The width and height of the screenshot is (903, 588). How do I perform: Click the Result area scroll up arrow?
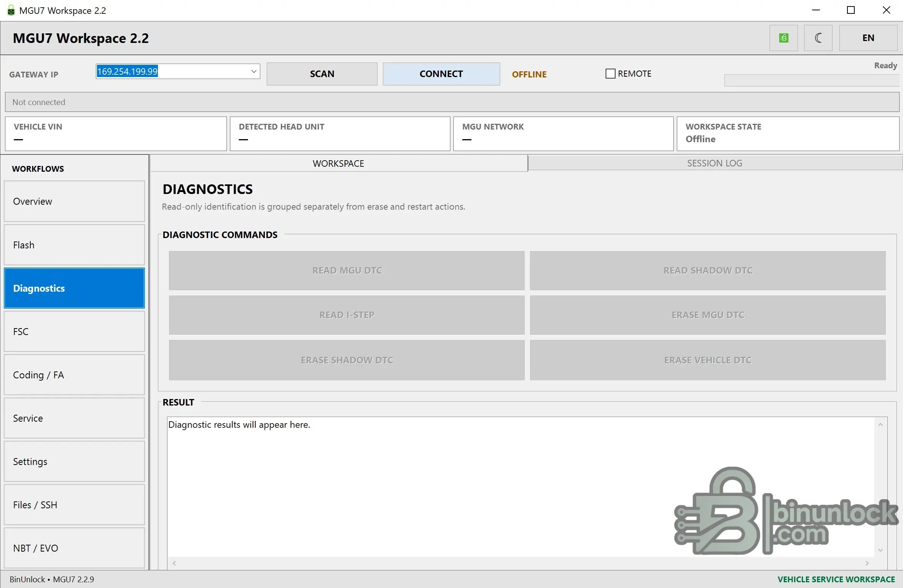coord(880,424)
